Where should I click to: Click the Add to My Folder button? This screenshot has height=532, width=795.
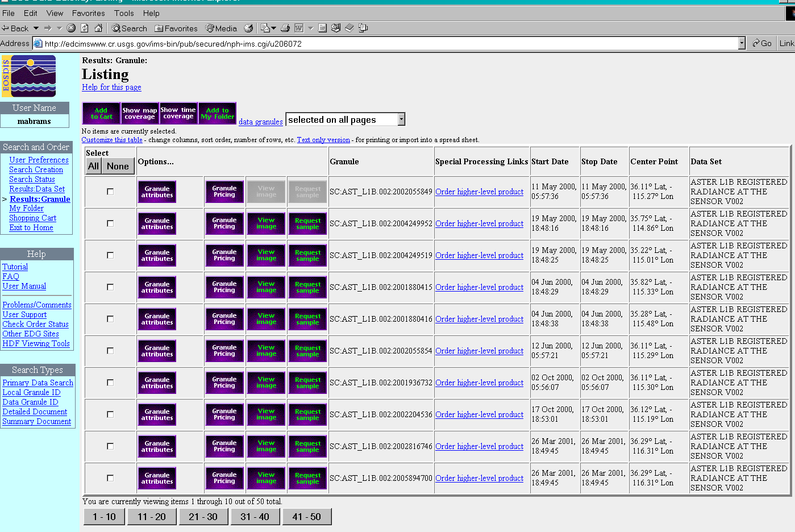(217, 114)
